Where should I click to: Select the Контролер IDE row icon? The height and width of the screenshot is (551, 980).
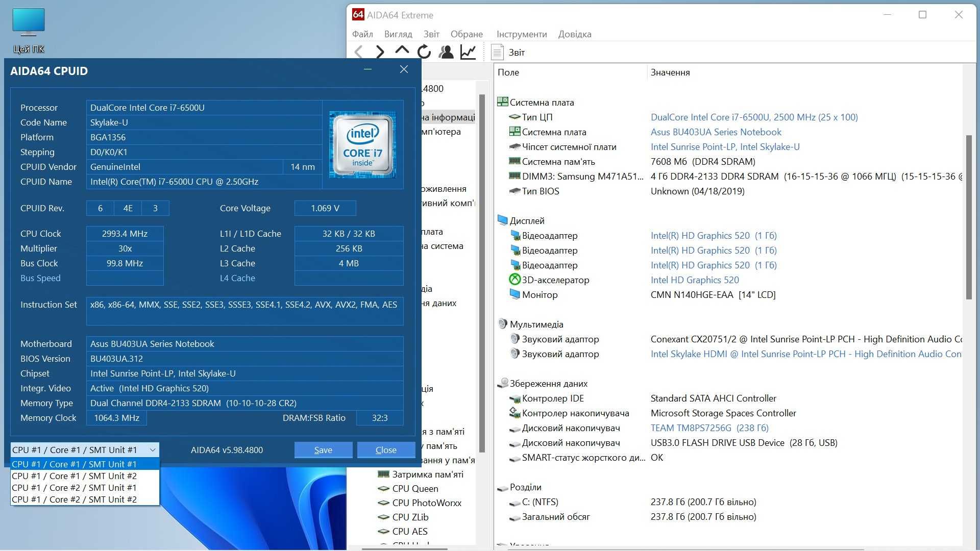[x=514, y=398]
